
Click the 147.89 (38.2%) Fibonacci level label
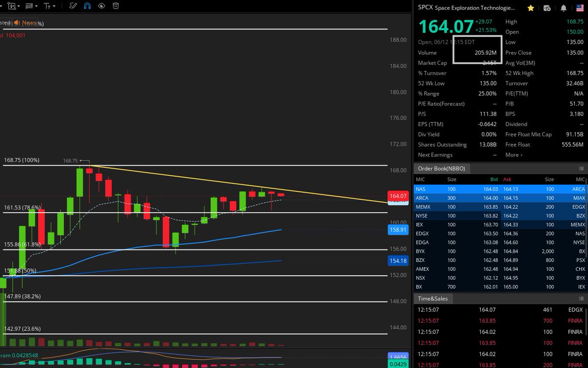coord(23,296)
